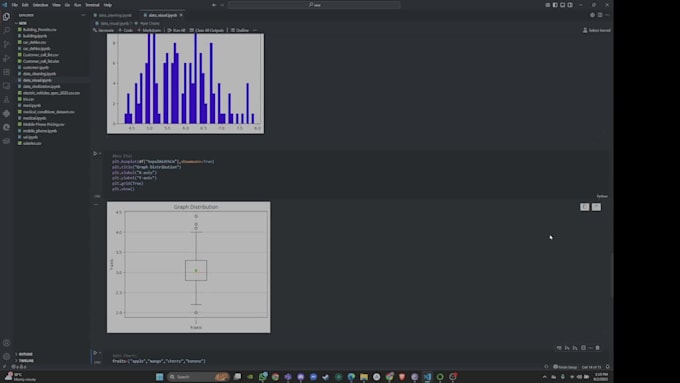680x383 pixels.
Task: Open the Manage gear icon in the activity bar
Action: [7, 357]
